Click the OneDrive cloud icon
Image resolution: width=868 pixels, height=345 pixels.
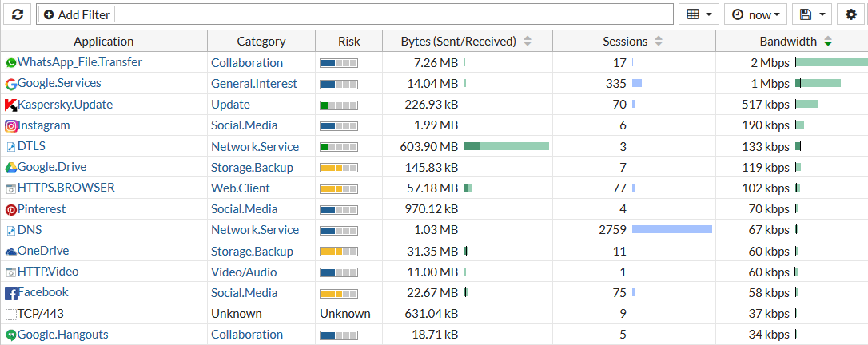pyautogui.click(x=11, y=252)
